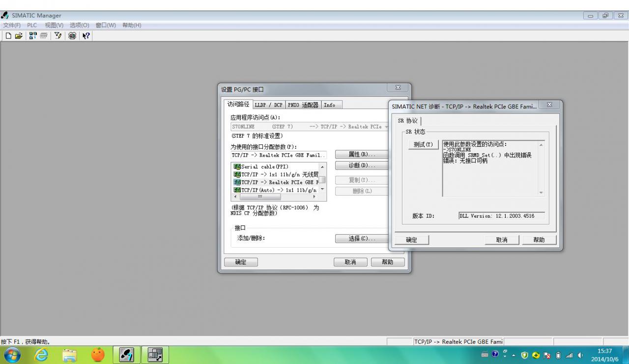Click 帮助 in 设置 PG/PC 接口 dialog

pos(388,262)
